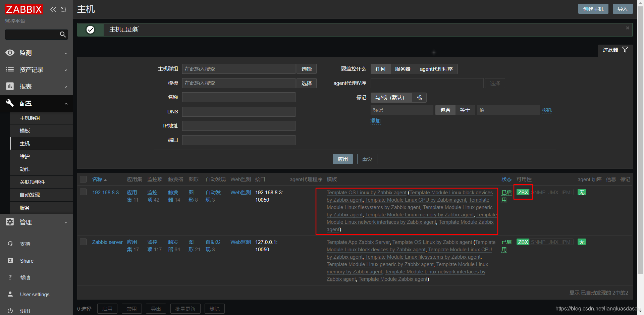The height and width of the screenshot is (315, 644).
Task: Expand the 监测 menu chevron
Action: coord(66,53)
